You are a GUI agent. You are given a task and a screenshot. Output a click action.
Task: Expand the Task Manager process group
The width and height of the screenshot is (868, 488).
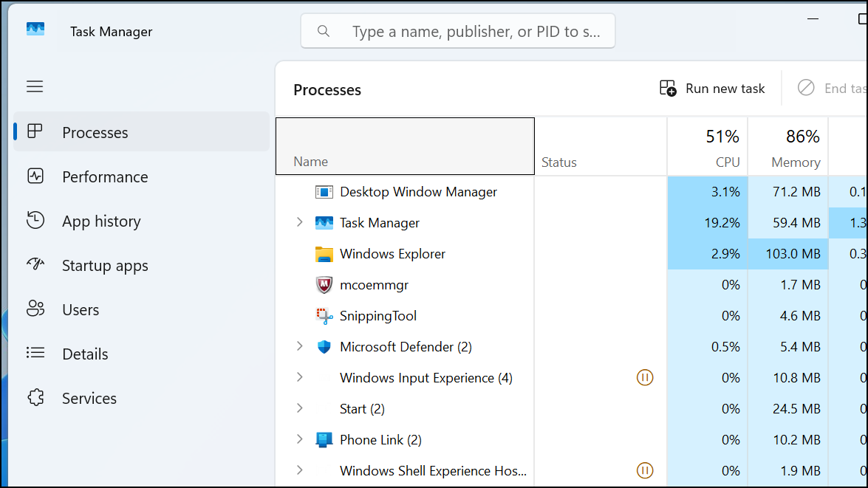(x=299, y=222)
